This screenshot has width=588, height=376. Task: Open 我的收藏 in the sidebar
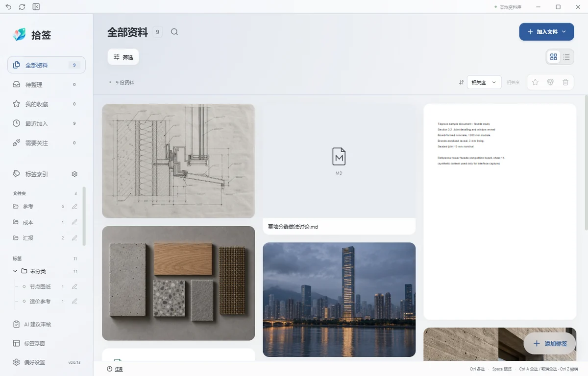(x=47, y=104)
